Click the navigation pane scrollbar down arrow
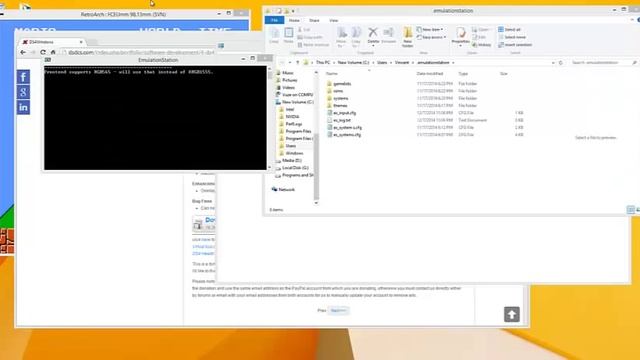Image resolution: width=640 pixels, height=360 pixels. [316, 203]
